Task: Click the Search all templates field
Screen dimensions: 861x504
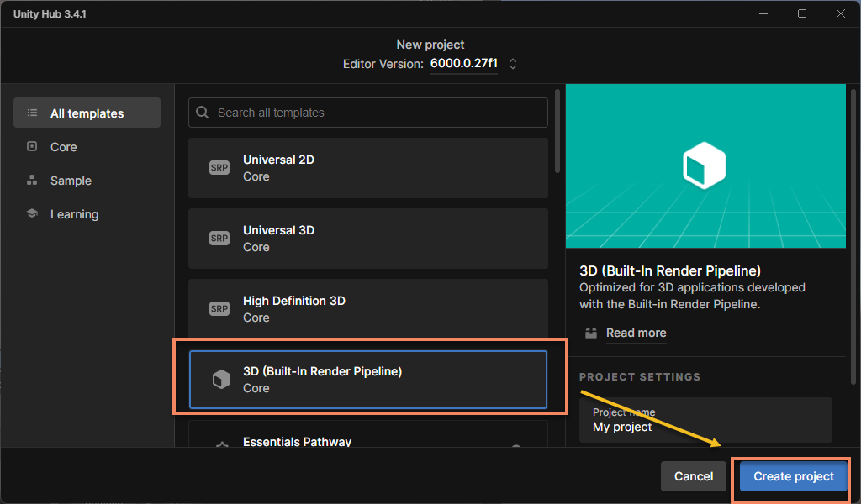Action: pos(370,113)
